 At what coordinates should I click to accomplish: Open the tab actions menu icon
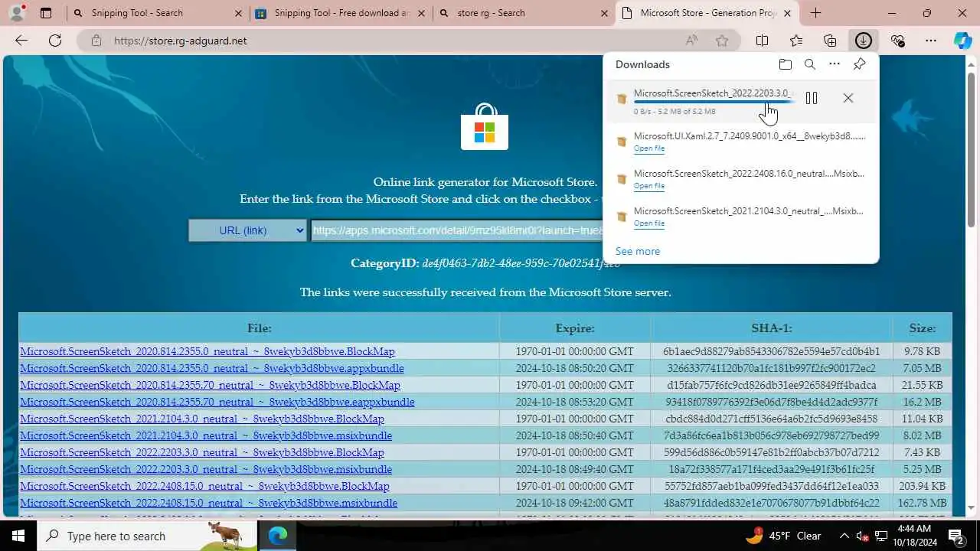46,13
